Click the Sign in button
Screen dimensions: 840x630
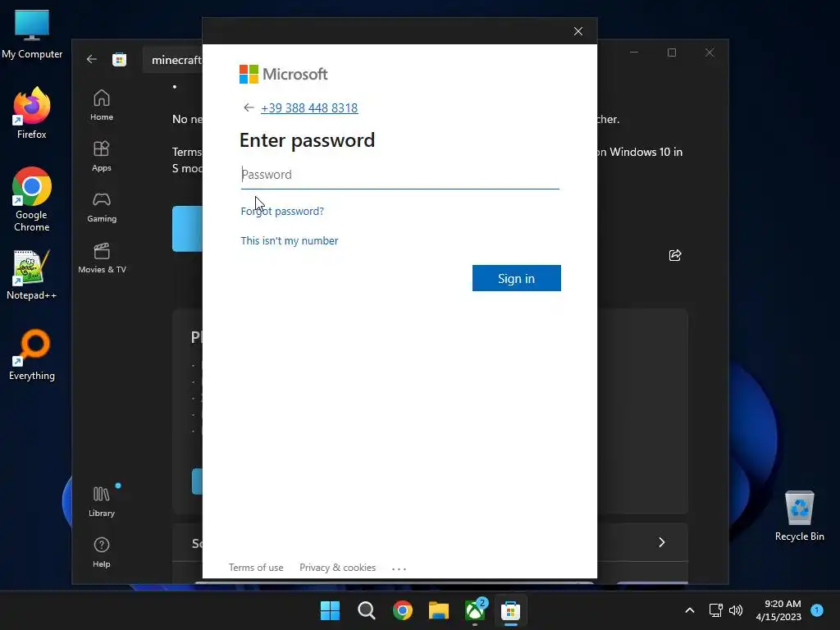[517, 278]
